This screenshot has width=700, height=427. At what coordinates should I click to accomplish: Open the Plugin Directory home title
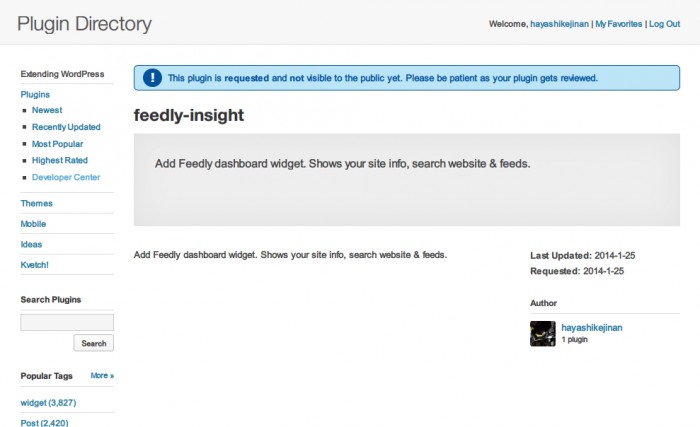pyautogui.click(x=84, y=23)
